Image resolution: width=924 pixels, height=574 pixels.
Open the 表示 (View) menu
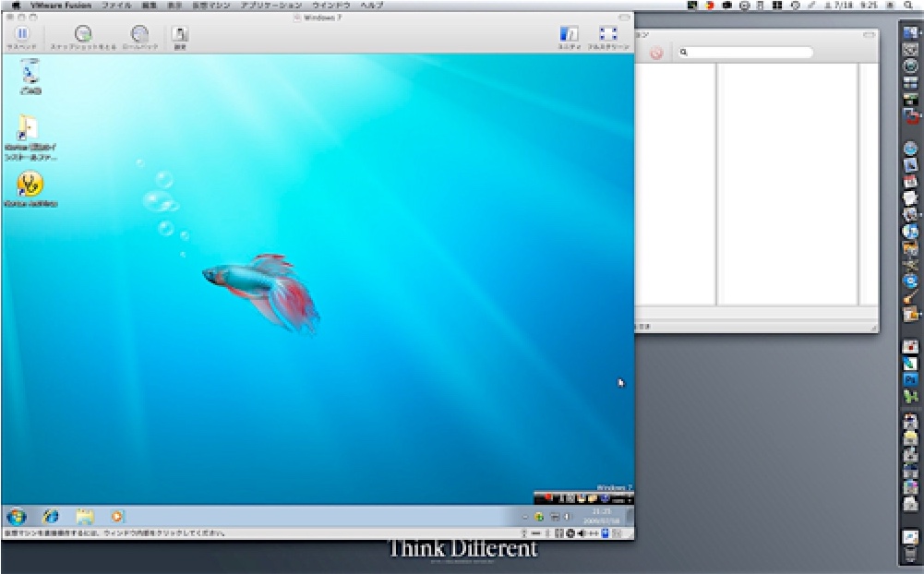[x=174, y=6]
